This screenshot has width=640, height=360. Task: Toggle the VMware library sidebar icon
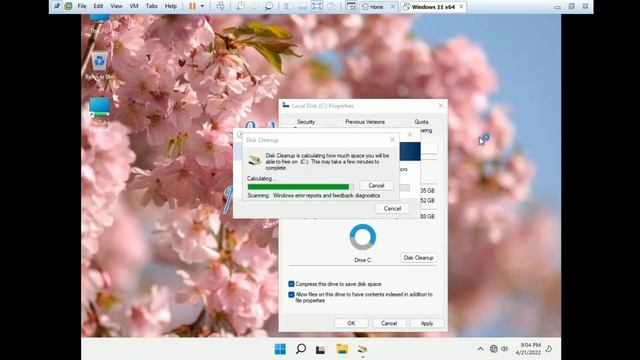288,6
